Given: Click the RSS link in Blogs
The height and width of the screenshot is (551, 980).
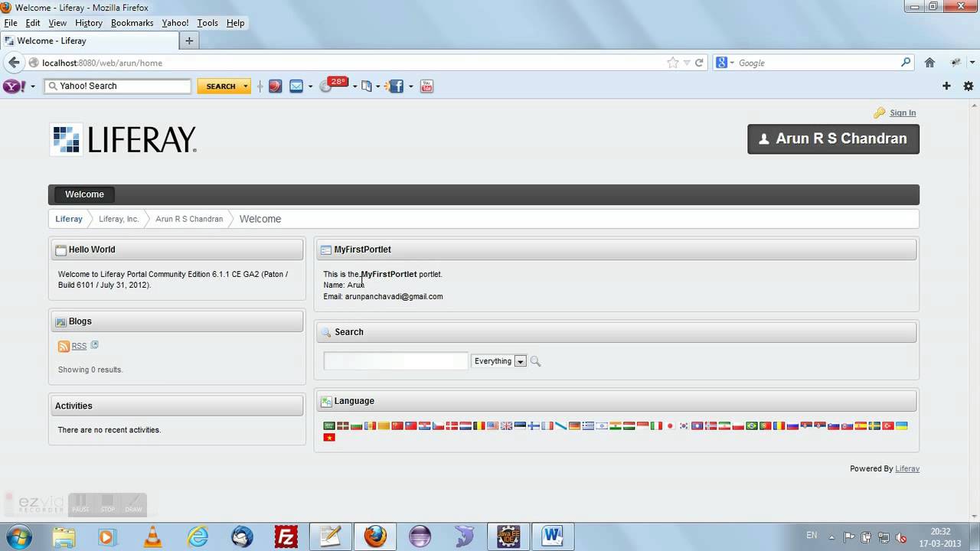Looking at the screenshot, I should 79,347.
